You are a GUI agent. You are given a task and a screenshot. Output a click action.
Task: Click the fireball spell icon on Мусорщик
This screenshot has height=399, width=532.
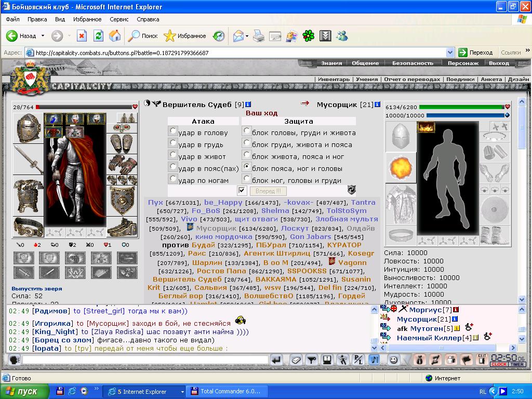pos(401,168)
